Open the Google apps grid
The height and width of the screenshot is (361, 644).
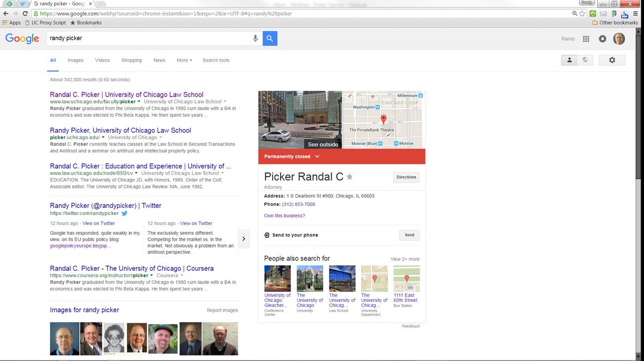[x=586, y=39]
